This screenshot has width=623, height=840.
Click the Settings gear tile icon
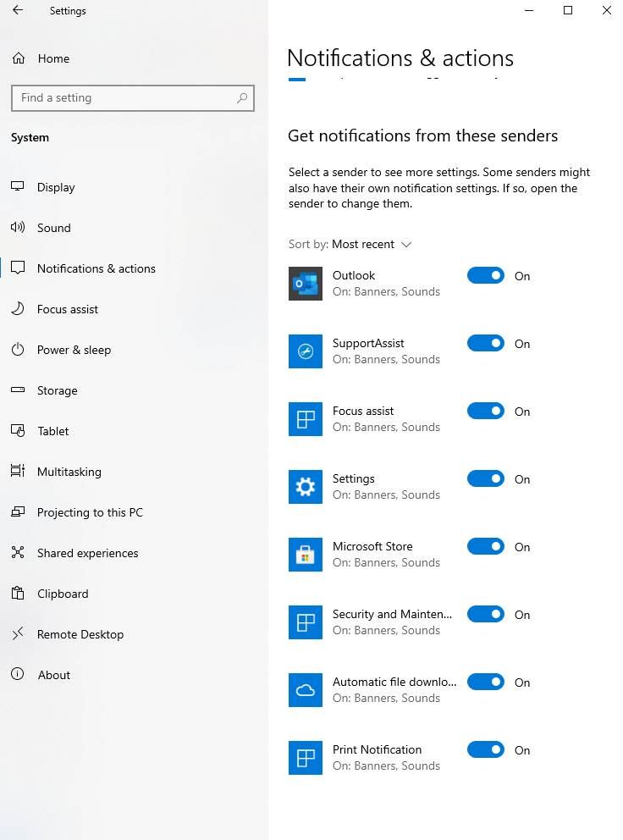pyautogui.click(x=306, y=487)
